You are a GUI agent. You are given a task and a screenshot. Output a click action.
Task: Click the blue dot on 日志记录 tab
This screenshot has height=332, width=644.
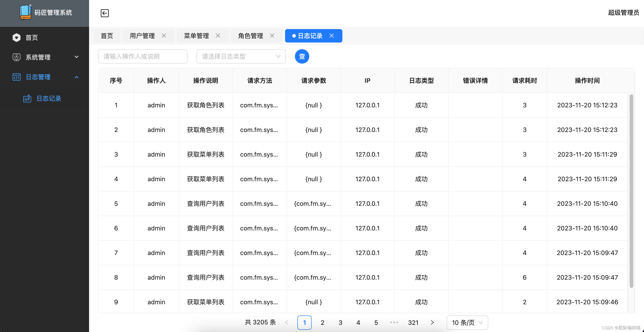coord(294,36)
